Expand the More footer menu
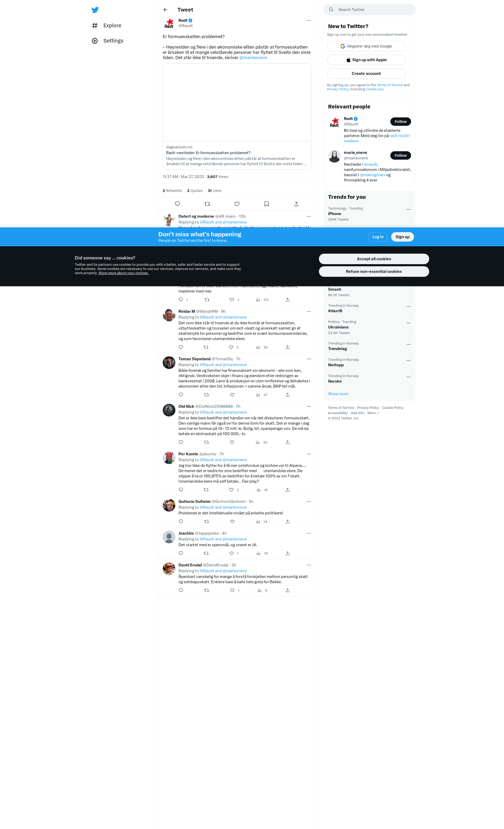504x829 pixels. pos(373,413)
